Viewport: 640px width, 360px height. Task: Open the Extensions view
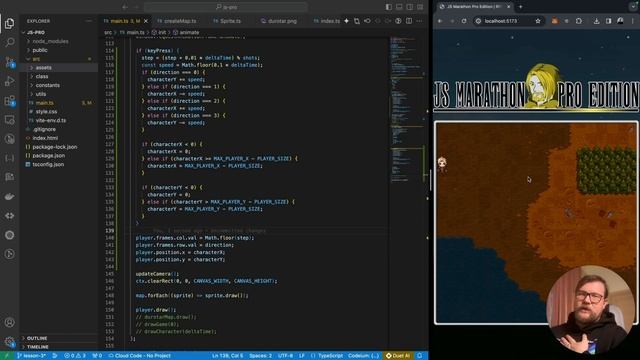click(x=9, y=100)
